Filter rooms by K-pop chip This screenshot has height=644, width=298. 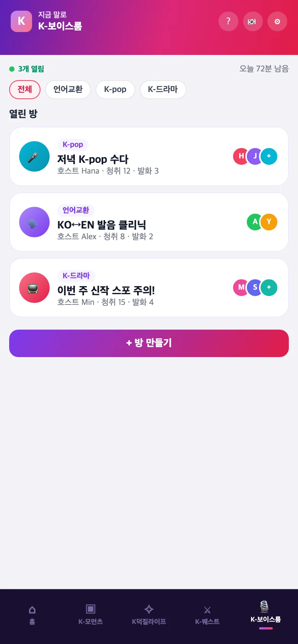115,89
